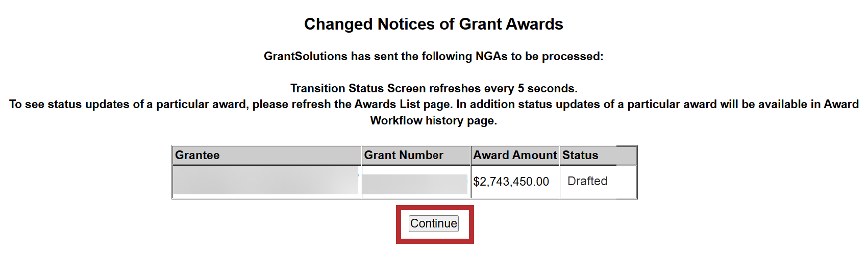Click the 'Awards List page' phrase
This screenshot has height=255, width=868.
click(403, 104)
